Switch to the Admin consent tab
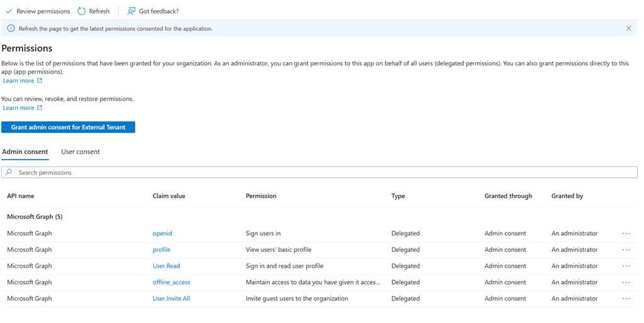Viewport: 644px width, 323px height. (x=25, y=151)
